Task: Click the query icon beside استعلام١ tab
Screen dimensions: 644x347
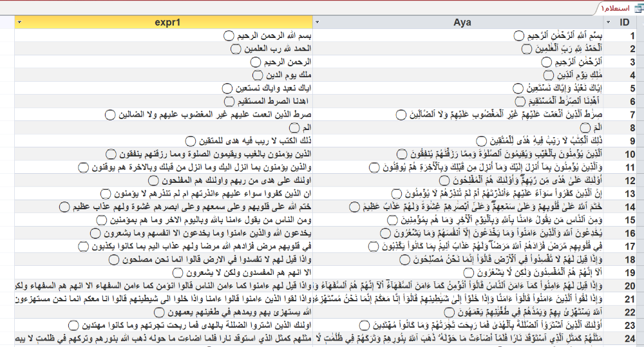Action: click(x=639, y=8)
